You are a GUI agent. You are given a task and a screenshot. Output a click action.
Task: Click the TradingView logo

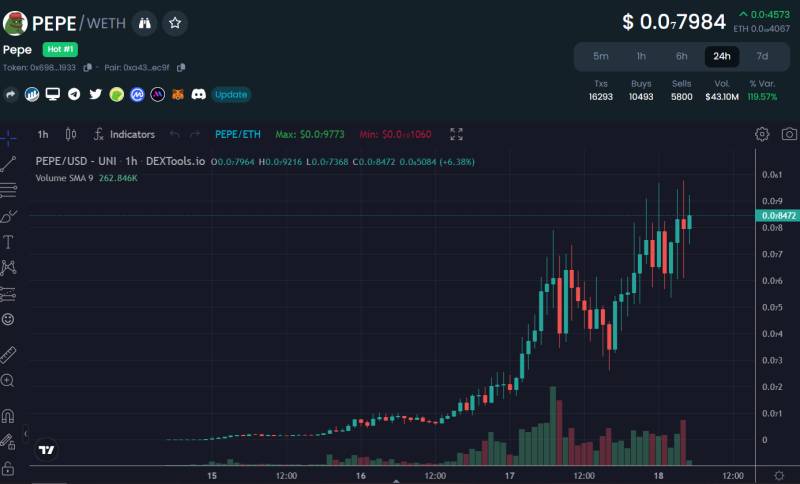pos(46,450)
